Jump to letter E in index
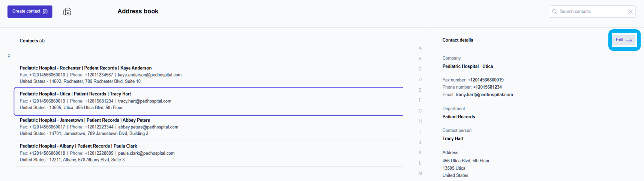Viewport: 644px width, 181px height. tap(420, 90)
